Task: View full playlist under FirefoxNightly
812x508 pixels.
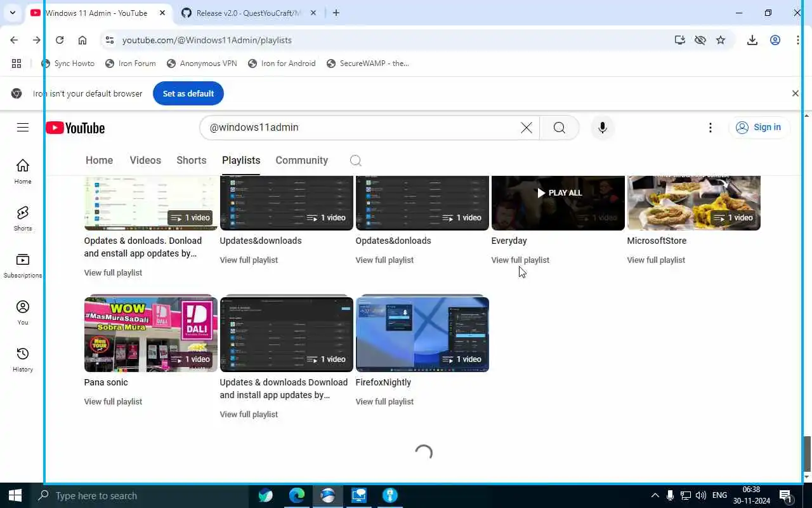Action: (384, 401)
